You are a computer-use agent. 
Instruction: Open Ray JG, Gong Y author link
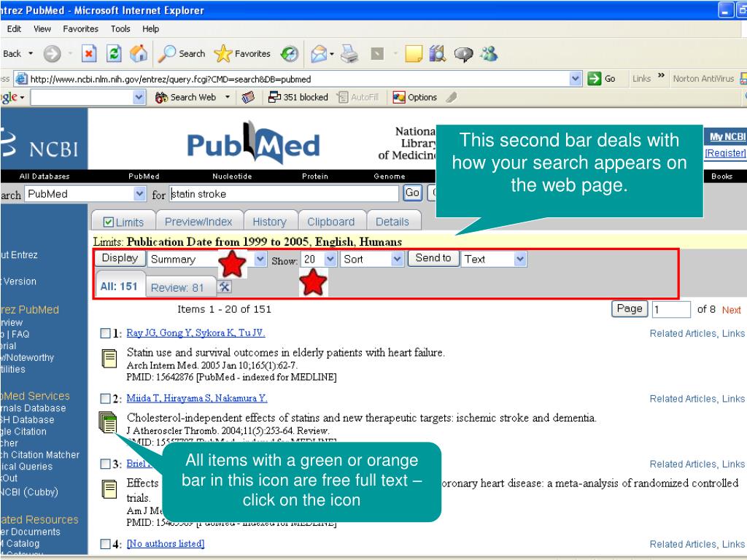click(196, 332)
